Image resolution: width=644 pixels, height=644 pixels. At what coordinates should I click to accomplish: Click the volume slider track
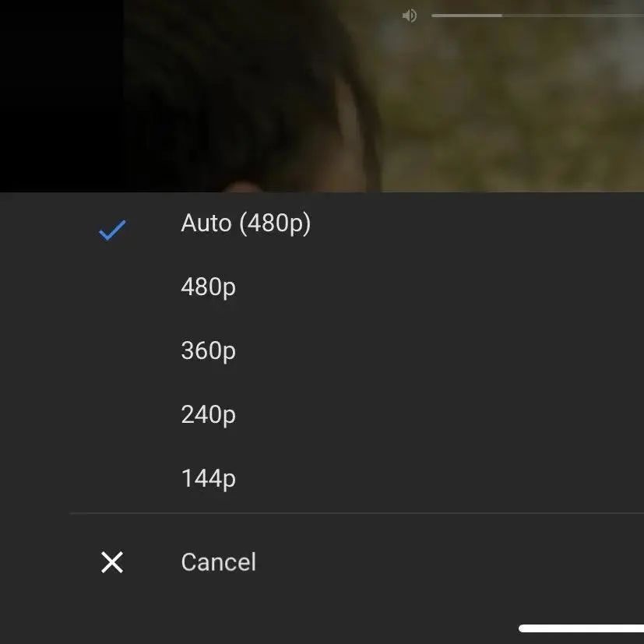pos(537,16)
